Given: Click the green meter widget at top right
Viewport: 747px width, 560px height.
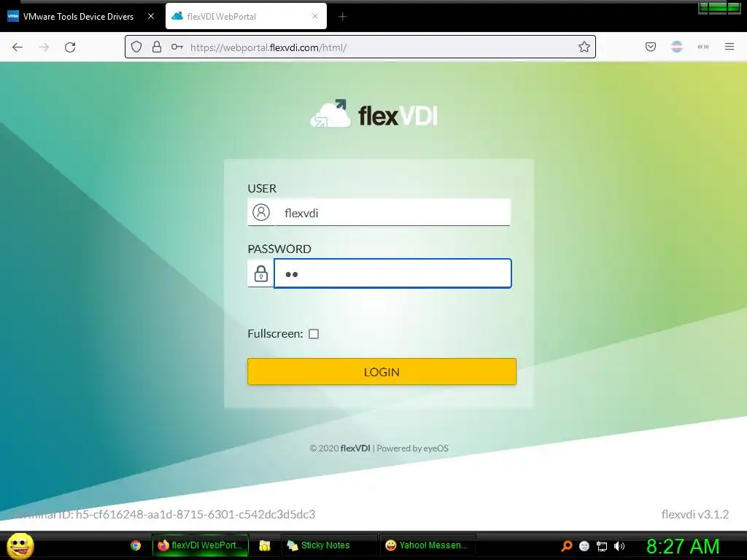Looking at the screenshot, I should pos(719,7).
